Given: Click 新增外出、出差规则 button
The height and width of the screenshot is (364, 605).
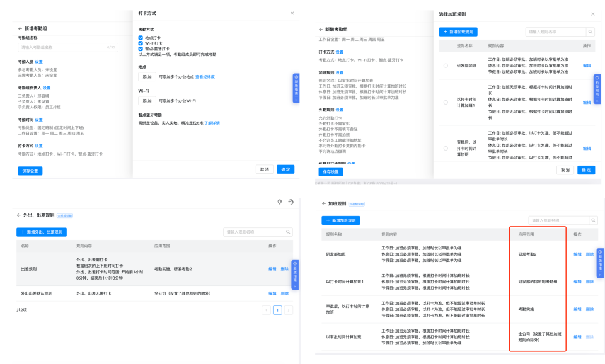Looking at the screenshot, I should point(42,232).
